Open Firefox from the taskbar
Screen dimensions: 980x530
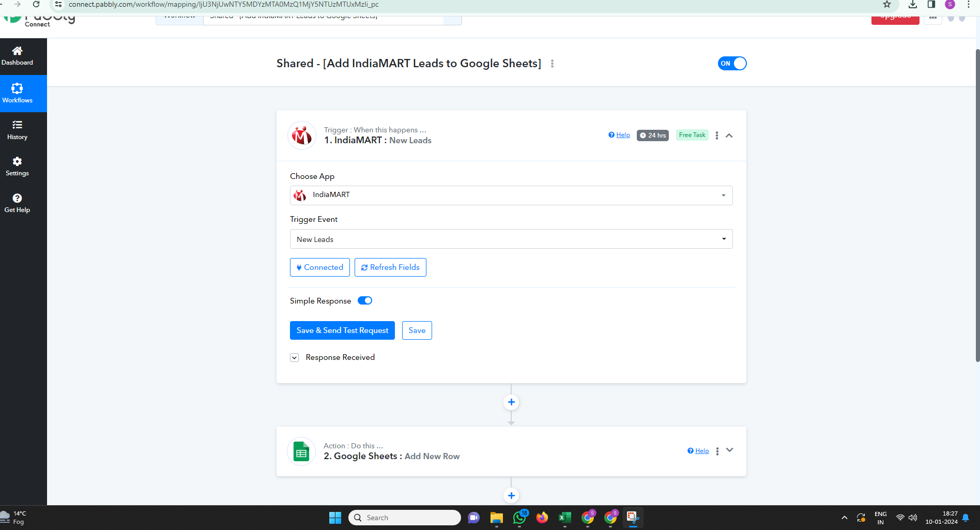[x=542, y=518]
